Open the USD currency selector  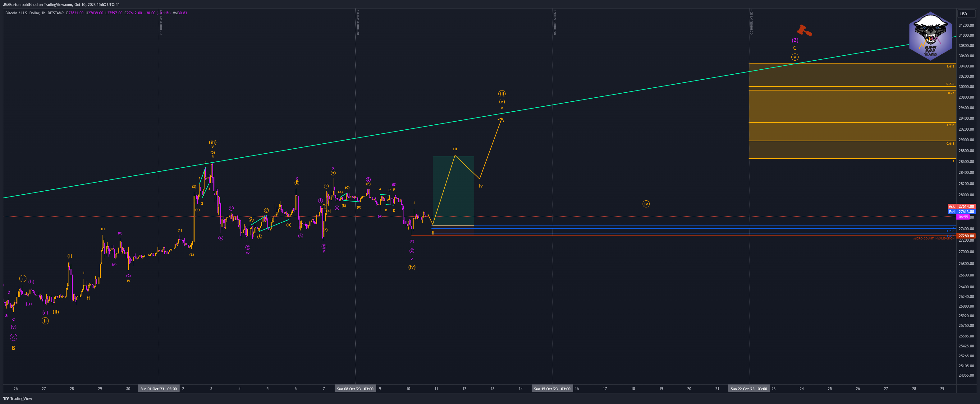tap(966, 14)
